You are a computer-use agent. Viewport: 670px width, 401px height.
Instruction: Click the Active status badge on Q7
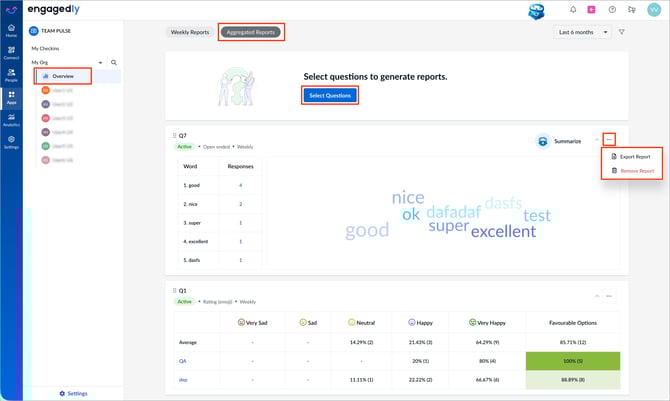pyautogui.click(x=184, y=147)
